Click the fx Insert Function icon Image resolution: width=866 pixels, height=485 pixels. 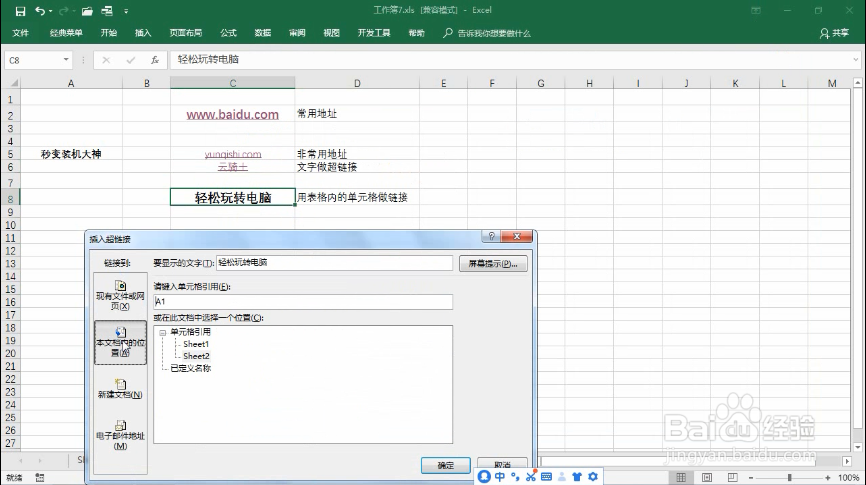click(155, 60)
